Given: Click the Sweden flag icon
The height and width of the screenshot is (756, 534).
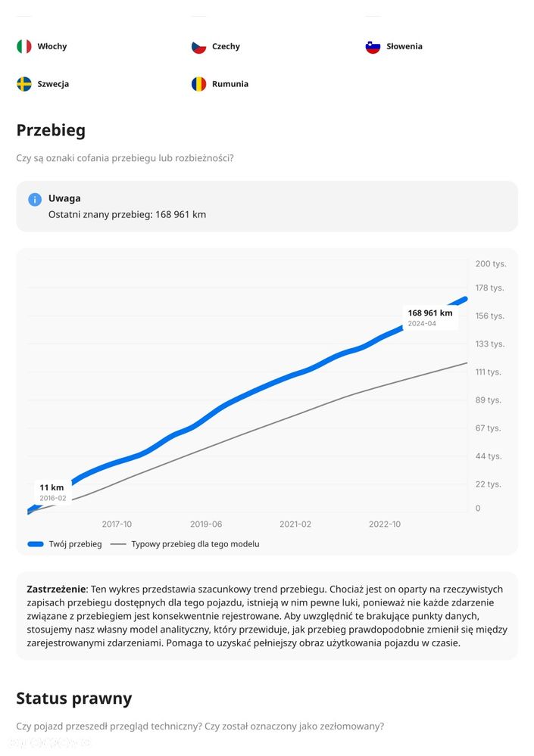Looking at the screenshot, I should (24, 84).
